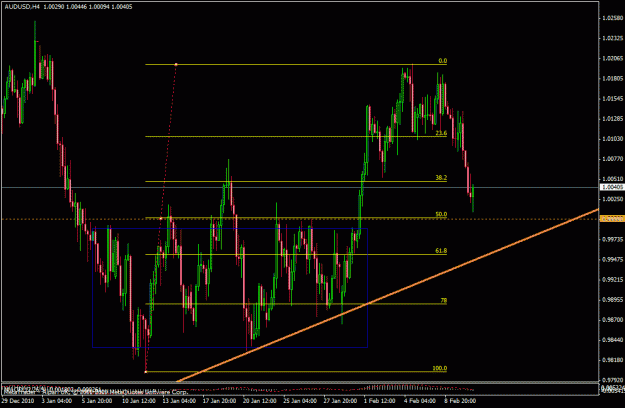Image resolution: width=625 pixels, height=408 pixels.
Task: Click the 17 Jan 20:00 time label
Action: click(x=219, y=400)
